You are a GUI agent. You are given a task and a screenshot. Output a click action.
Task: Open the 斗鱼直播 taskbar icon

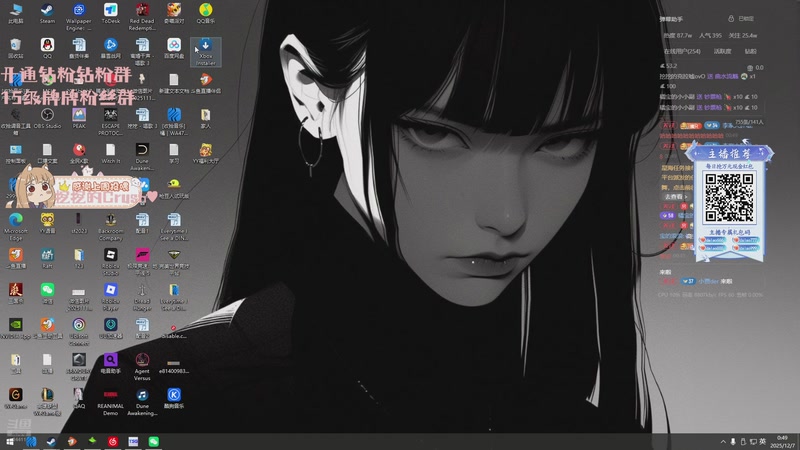tap(72, 442)
